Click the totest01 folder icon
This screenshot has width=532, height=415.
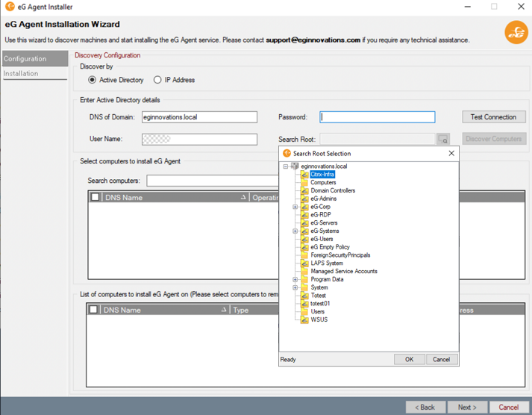[x=304, y=304]
